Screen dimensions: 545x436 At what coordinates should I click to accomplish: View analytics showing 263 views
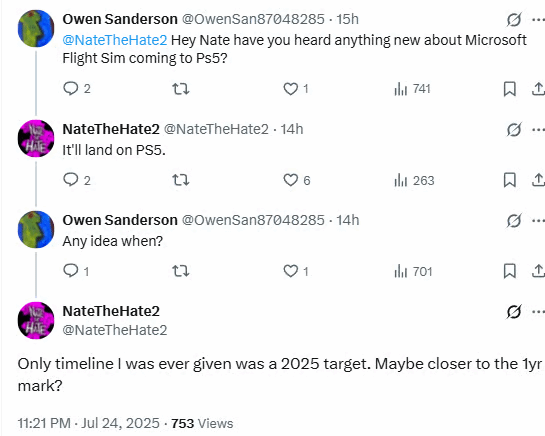tap(414, 180)
